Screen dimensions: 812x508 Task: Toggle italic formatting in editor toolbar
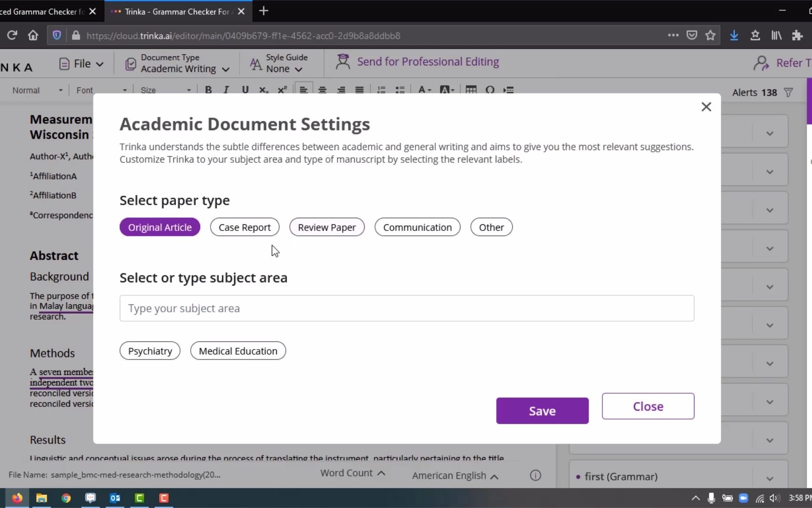(226, 90)
